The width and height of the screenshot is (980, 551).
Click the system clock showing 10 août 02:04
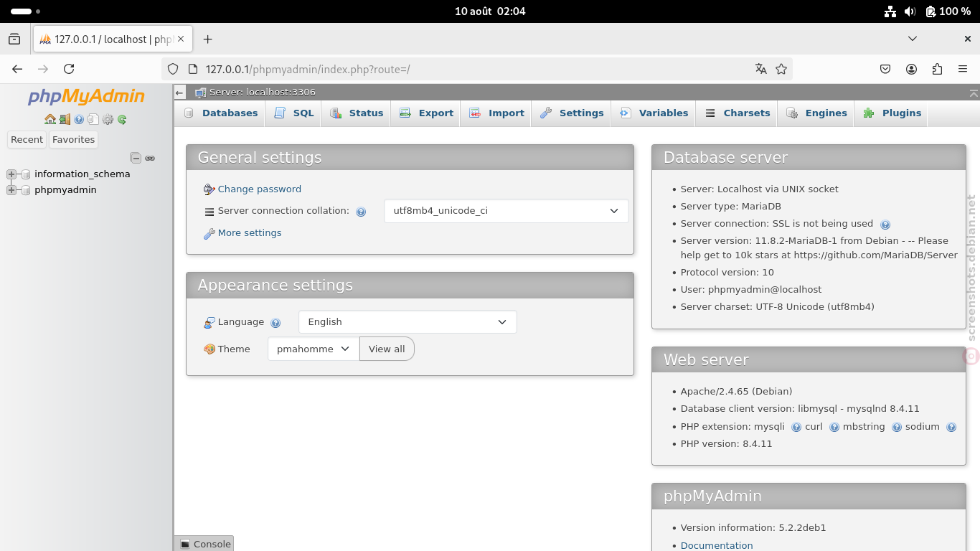(490, 11)
